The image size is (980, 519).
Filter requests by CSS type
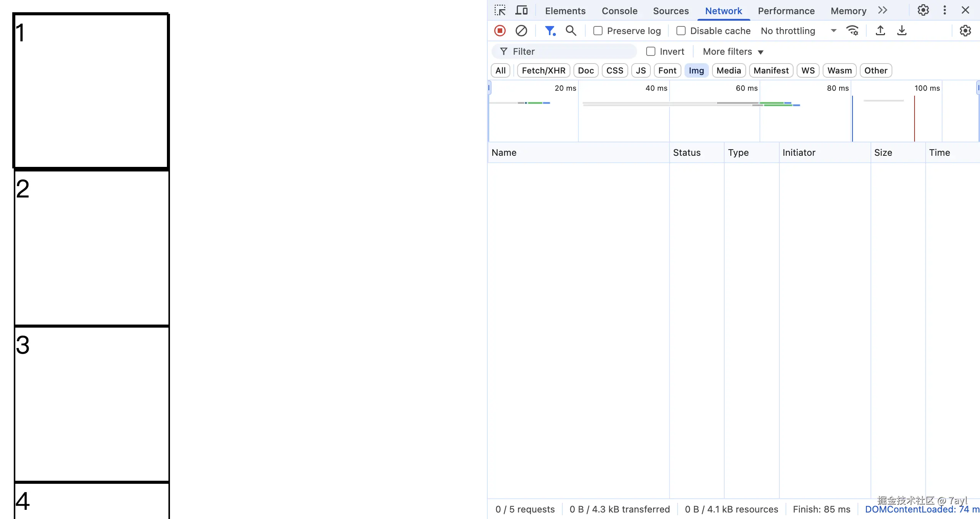point(614,70)
